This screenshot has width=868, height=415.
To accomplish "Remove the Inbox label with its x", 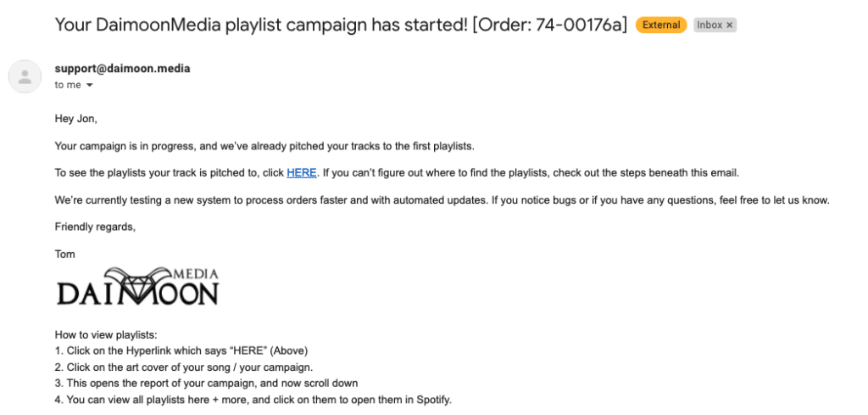I will click(730, 25).
